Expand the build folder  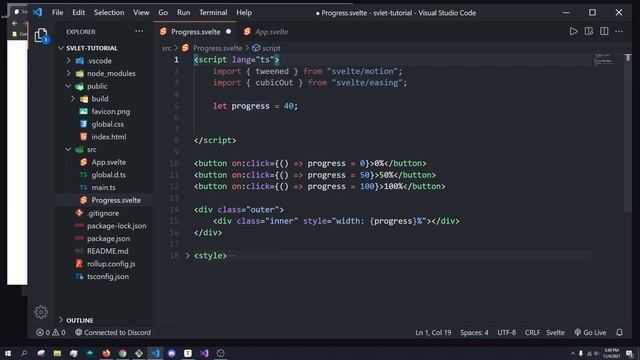[x=73, y=99]
